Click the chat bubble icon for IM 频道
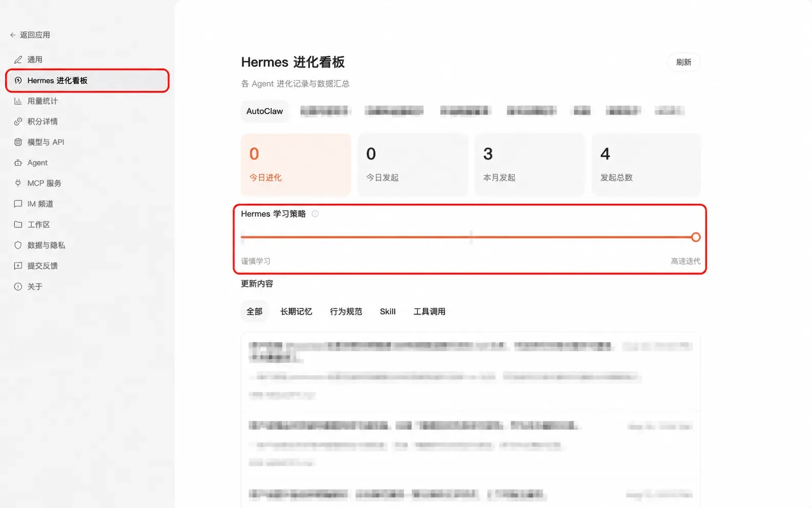This screenshot has height=508, width=812. [18, 204]
